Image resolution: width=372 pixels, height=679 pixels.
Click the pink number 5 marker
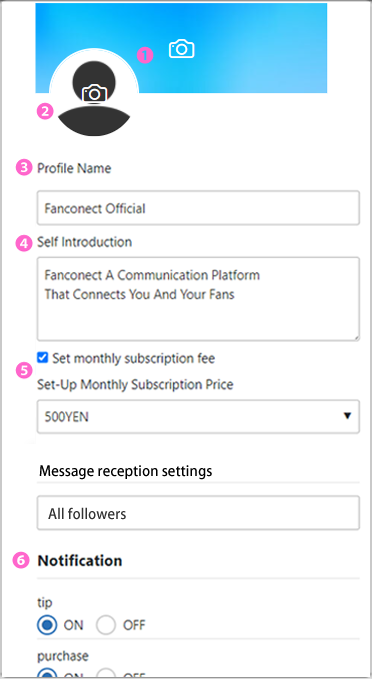[x=24, y=371]
